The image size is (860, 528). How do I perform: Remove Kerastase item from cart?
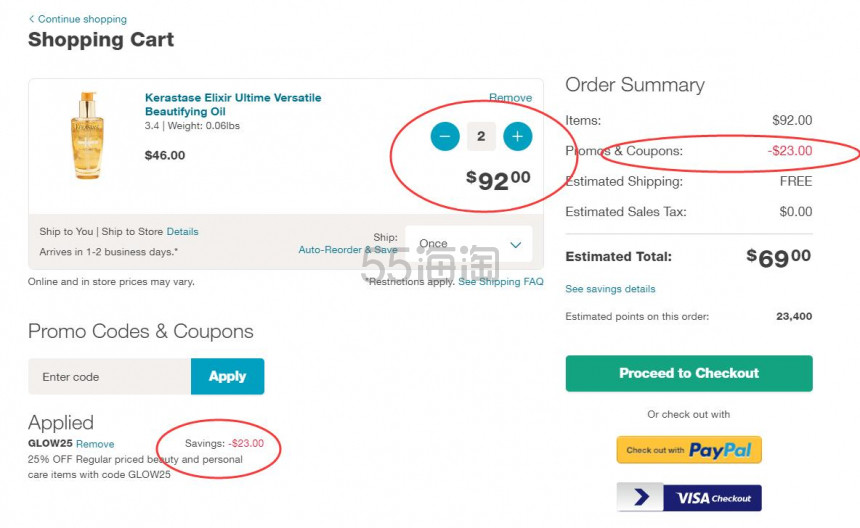pyautogui.click(x=510, y=98)
